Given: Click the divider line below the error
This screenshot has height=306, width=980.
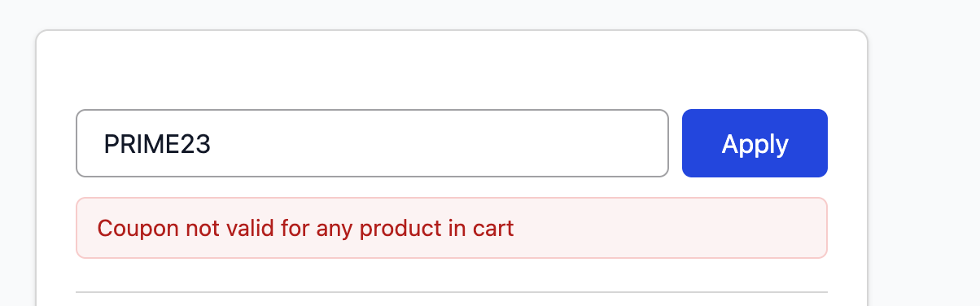Looking at the screenshot, I should click(x=452, y=291).
